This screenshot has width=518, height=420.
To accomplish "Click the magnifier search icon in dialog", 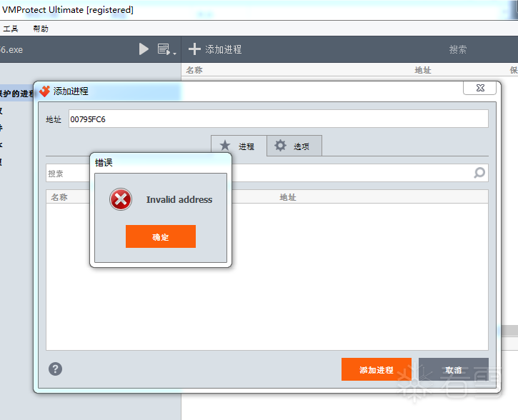I will coord(479,173).
